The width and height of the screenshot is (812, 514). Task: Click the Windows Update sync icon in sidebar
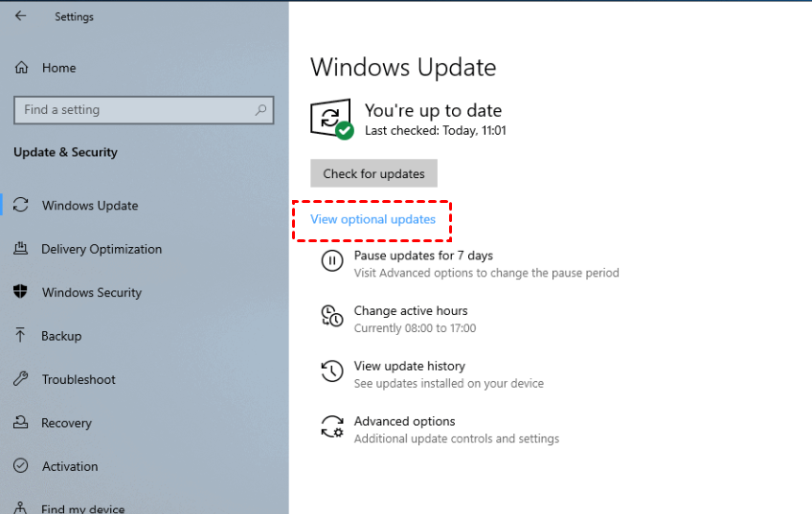pos(21,205)
